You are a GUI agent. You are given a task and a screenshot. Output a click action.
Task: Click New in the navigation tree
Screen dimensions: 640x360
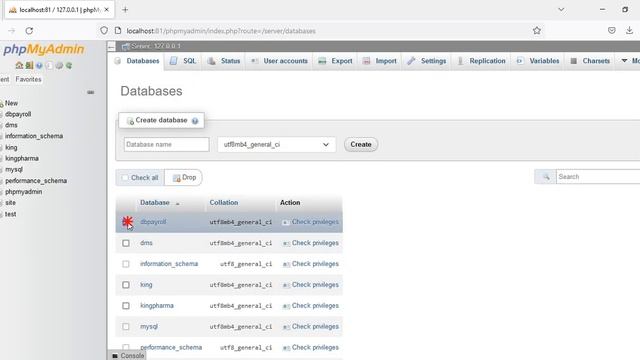11,103
